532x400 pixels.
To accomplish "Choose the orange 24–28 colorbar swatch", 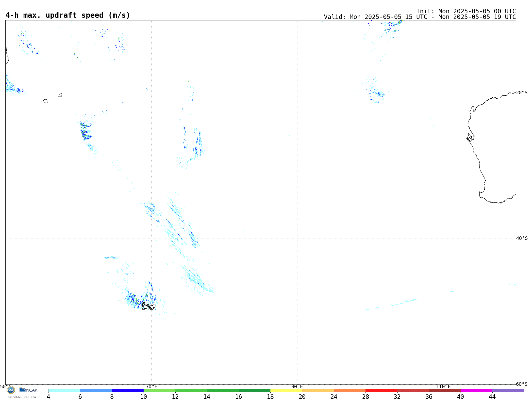I will (350, 391).
